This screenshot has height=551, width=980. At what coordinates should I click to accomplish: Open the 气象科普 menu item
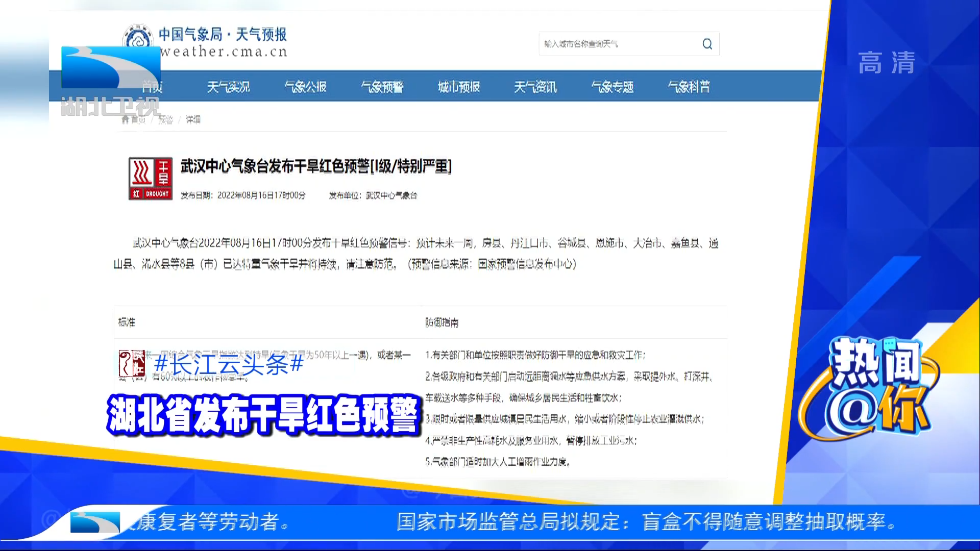coord(689,87)
